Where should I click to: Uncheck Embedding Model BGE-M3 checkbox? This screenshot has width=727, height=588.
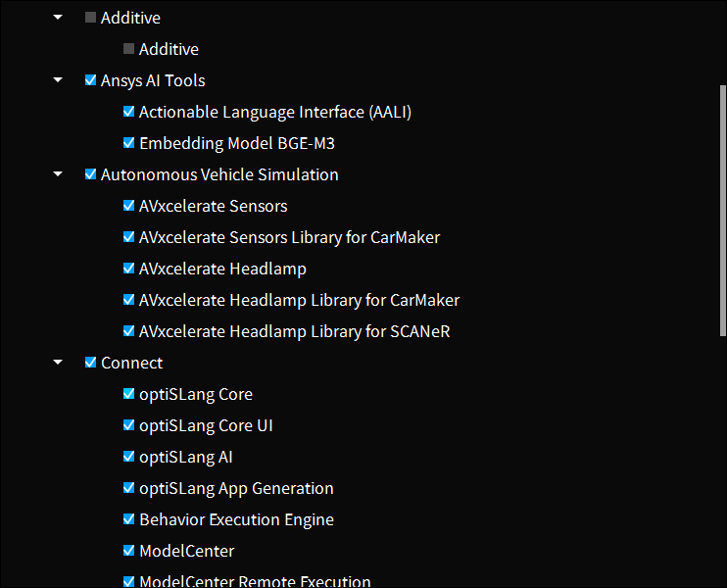pos(128,143)
